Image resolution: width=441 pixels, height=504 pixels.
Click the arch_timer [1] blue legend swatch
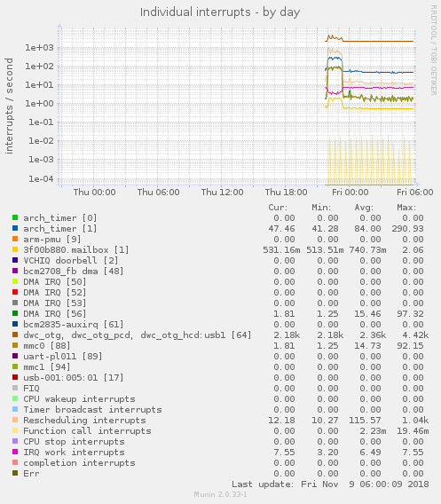tap(15, 228)
